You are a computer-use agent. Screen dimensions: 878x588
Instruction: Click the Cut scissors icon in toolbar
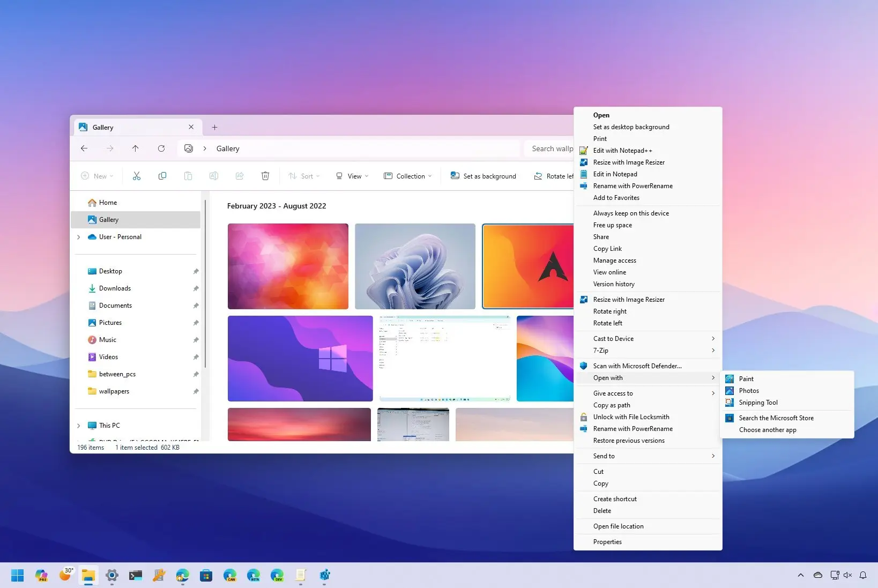pyautogui.click(x=137, y=176)
